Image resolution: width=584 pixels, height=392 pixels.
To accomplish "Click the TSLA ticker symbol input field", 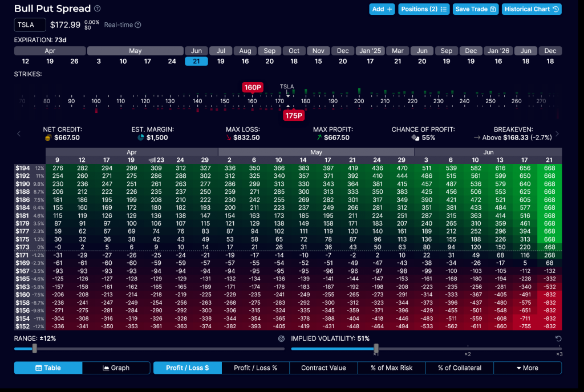I will point(30,25).
